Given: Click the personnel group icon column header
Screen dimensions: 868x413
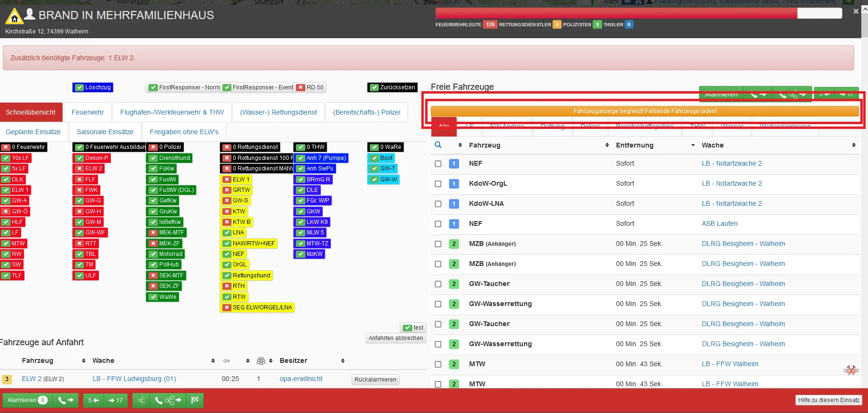Looking at the screenshot, I should pyautogui.click(x=261, y=361).
